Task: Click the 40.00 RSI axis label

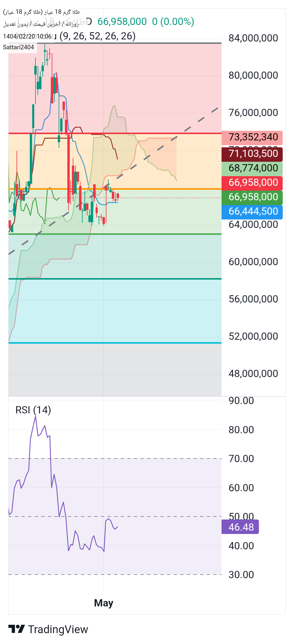Action: [241, 546]
